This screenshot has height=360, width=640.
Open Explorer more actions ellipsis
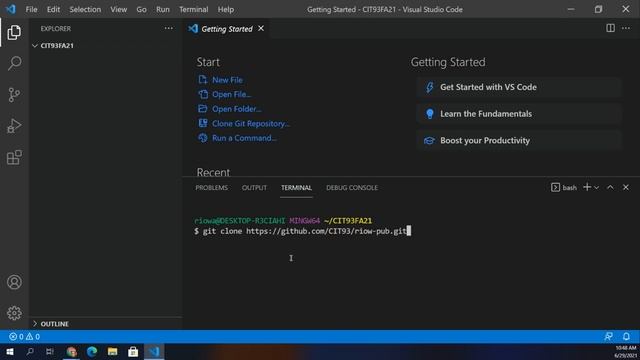[169, 28]
